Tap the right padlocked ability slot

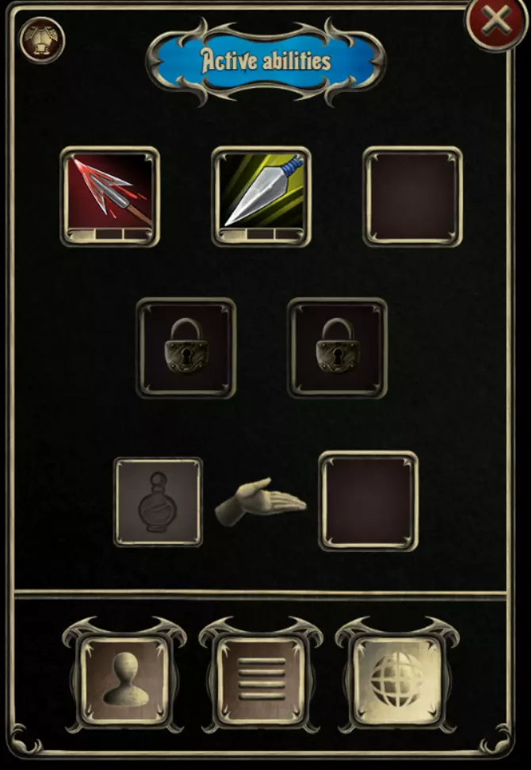(337, 347)
